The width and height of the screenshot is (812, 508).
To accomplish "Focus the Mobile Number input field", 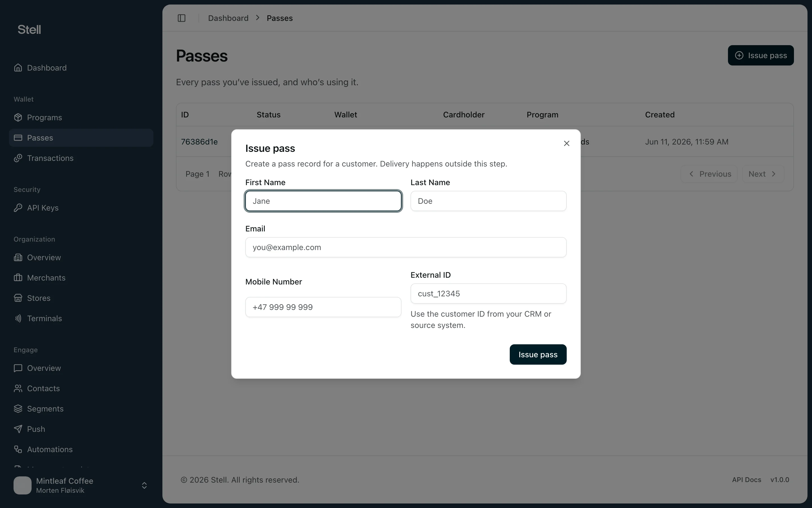I will pyautogui.click(x=323, y=307).
